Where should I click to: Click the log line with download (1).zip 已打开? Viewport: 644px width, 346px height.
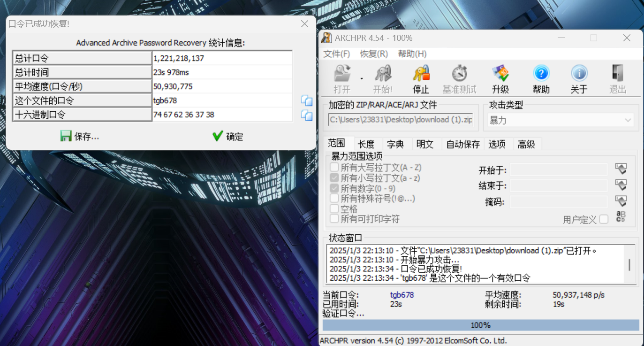click(x=462, y=251)
